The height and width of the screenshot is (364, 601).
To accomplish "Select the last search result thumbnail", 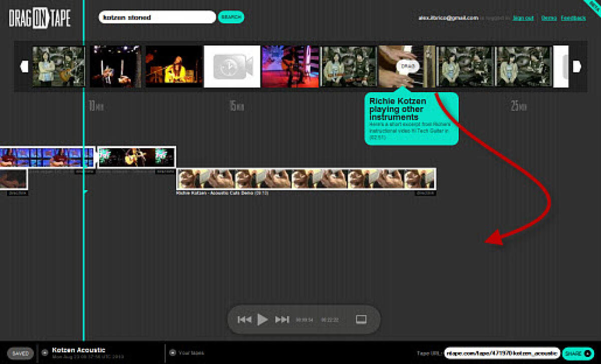I will tap(523, 67).
